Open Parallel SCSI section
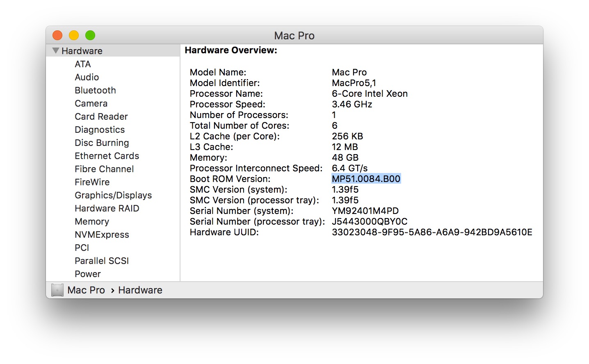Image resolution: width=589 pixels, height=364 pixels. (x=102, y=261)
